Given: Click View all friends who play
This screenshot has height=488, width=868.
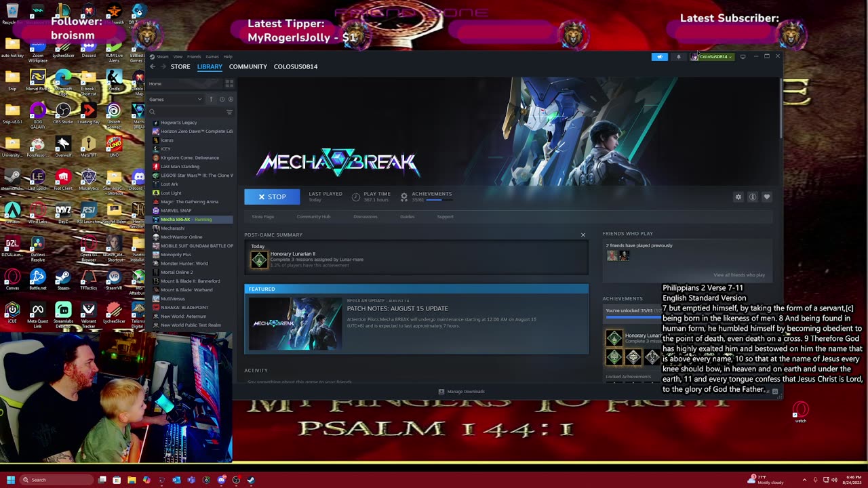Looking at the screenshot, I should [739, 275].
